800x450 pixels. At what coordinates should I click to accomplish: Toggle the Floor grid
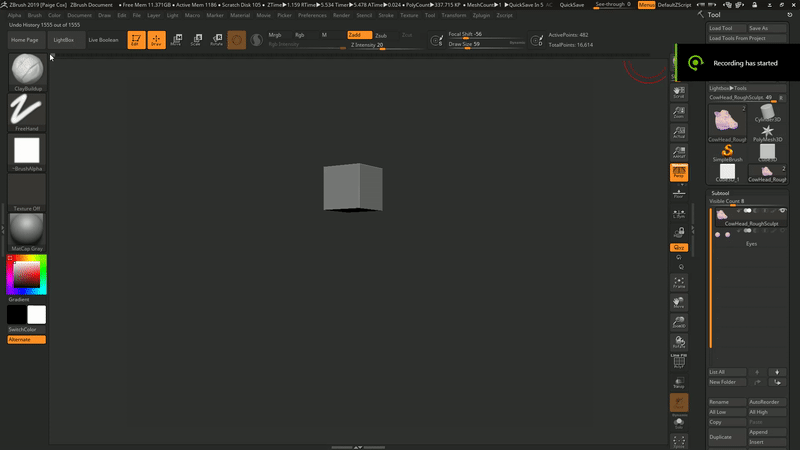click(679, 193)
